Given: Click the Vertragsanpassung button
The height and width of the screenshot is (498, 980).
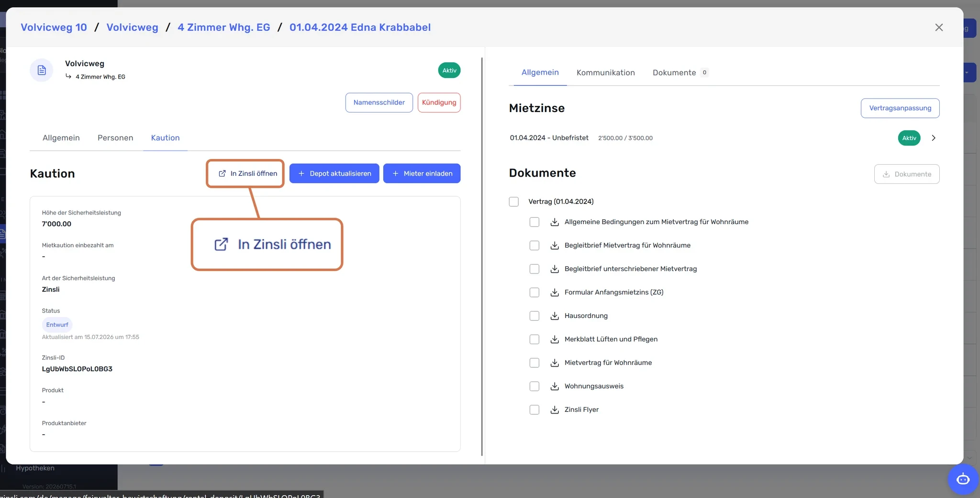Looking at the screenshot, I should pyautogui.click(x=900, y=108).
